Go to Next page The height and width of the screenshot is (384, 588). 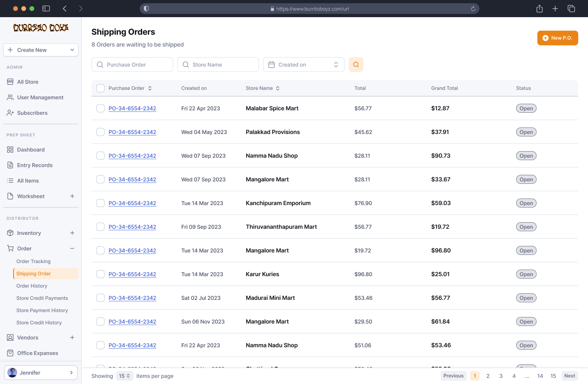click(570, 376)
